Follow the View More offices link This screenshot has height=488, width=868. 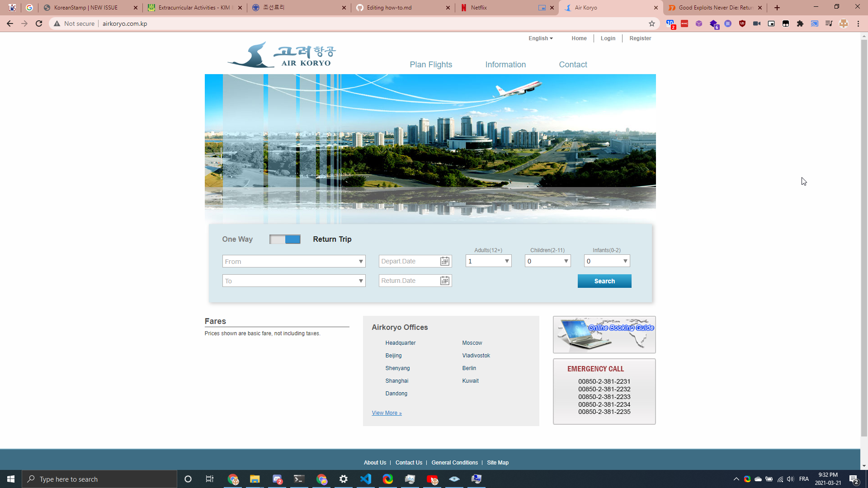point(387,413)
